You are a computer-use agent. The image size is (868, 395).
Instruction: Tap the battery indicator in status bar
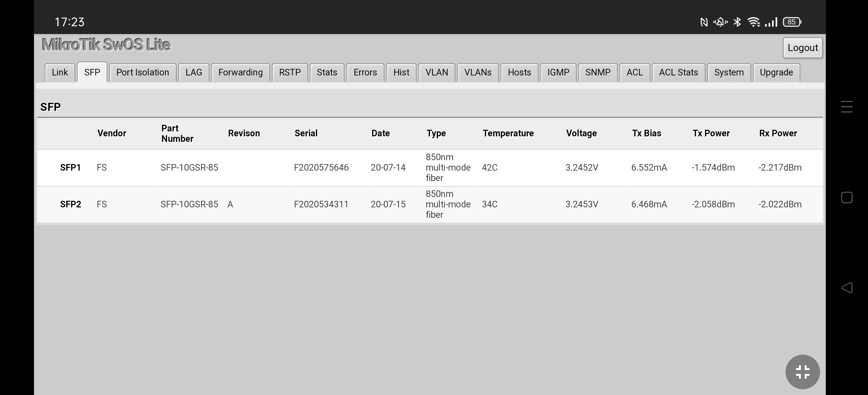[792, 22]
